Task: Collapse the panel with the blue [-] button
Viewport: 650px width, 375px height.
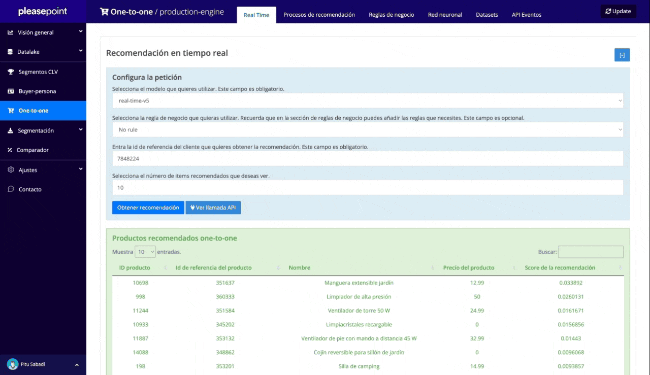Action: pos(622,55)
